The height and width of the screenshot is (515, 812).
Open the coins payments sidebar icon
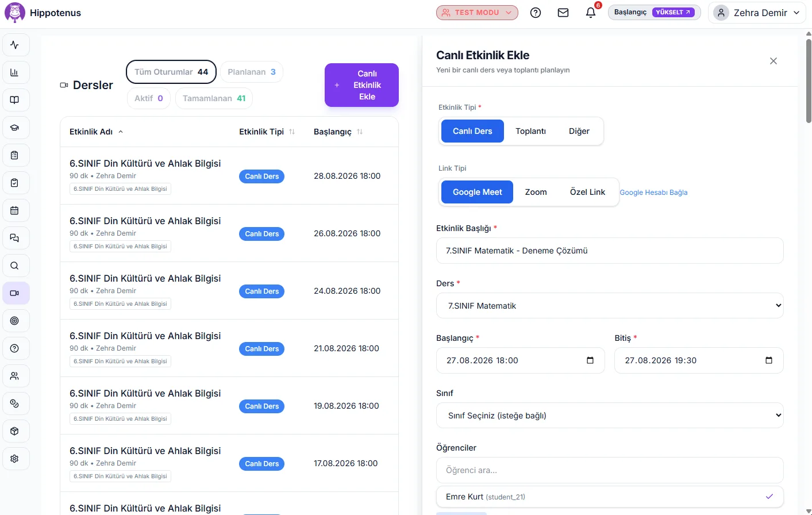click(x=15, y=403)
